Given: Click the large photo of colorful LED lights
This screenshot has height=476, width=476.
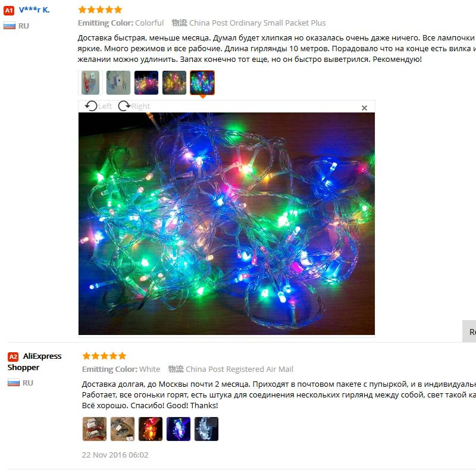Looking at the screenshot, I should click(x=227, y=224).
